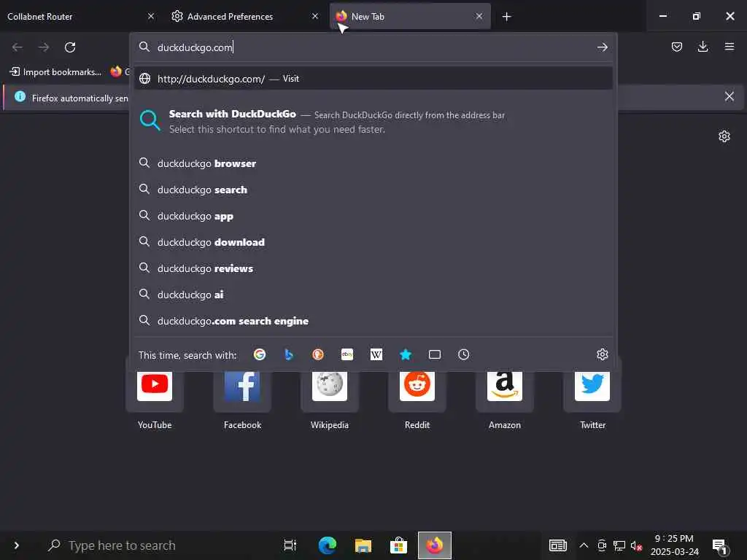The width and height of the screenshot is (747, 560).
Task: Search this time with Bing icon
Action: pyautogui.click(x=289, y=354)
